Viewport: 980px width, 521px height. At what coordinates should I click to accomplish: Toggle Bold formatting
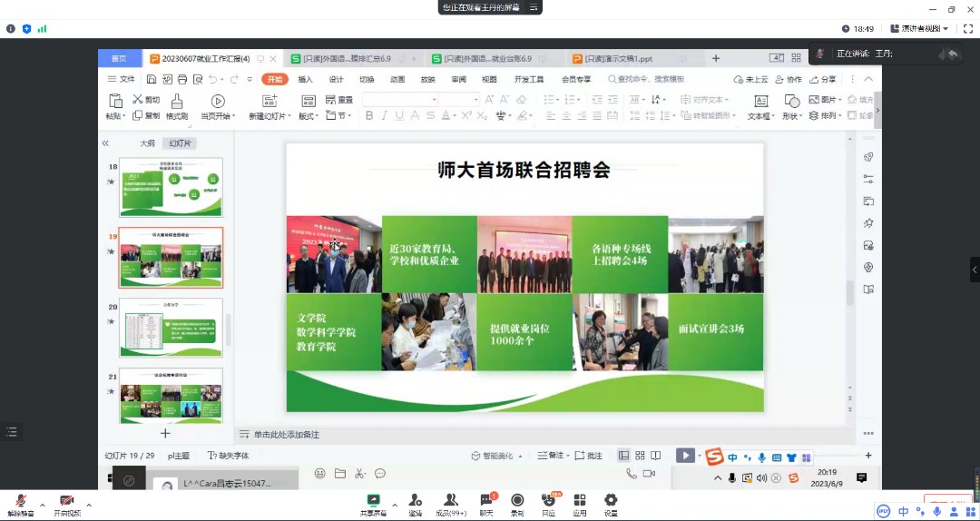tap(369, 115)
